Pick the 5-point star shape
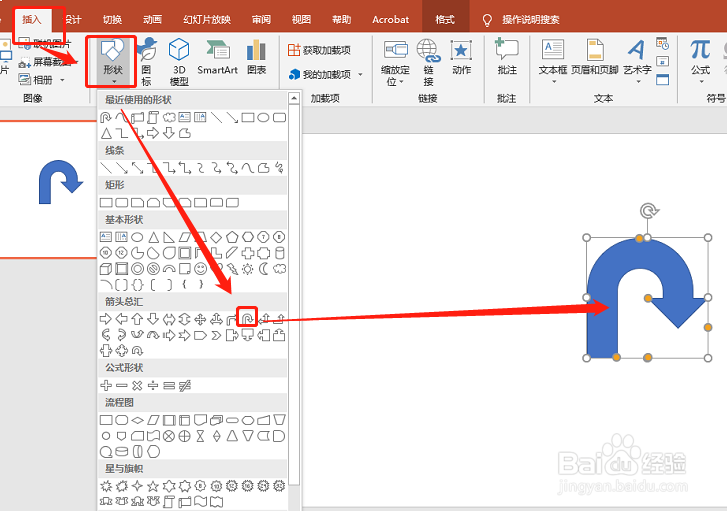727x511 pixels. (153, 486)
